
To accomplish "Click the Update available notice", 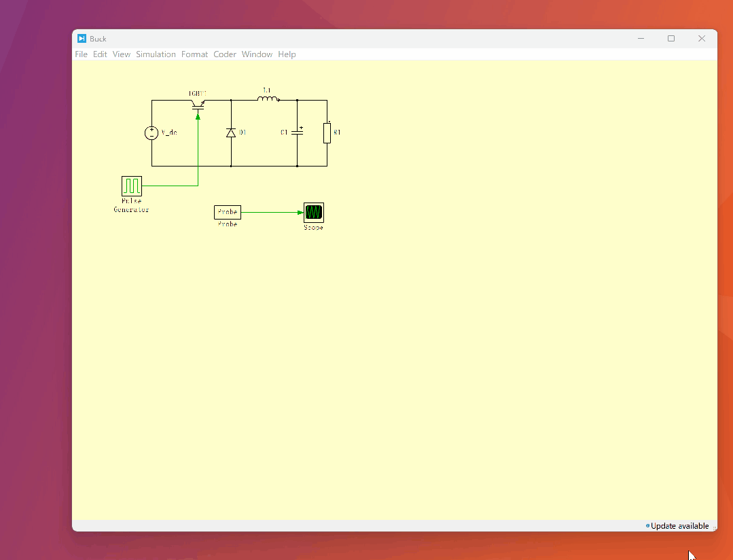I will tap(677, 526).
